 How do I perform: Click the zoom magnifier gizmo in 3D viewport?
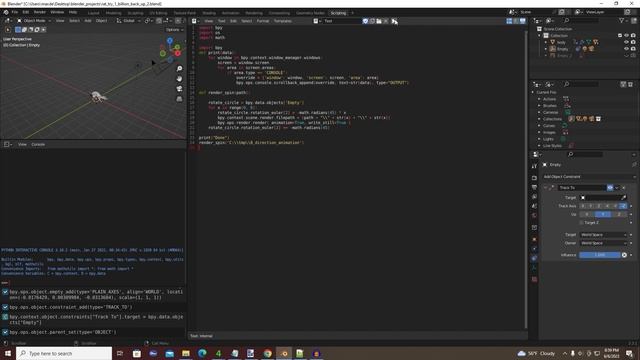pyautogui.click(x=179, y=69)
